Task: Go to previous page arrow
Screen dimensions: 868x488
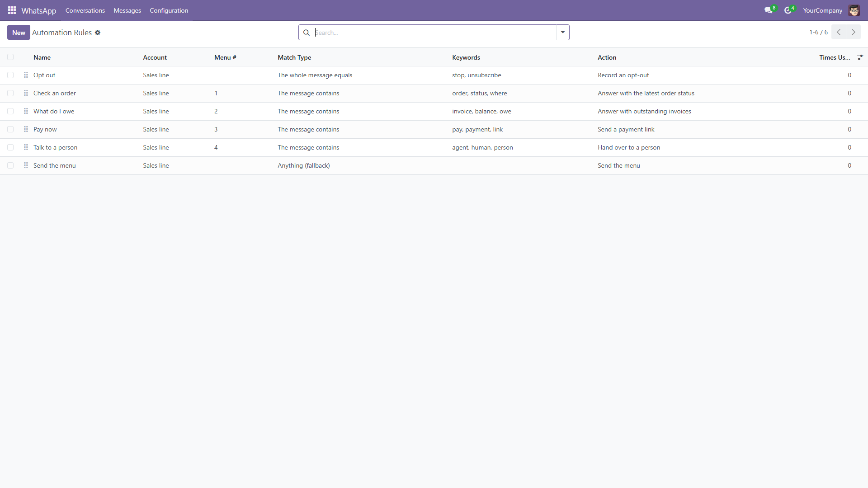Action: pyautogui.click(x=839, y=32)
